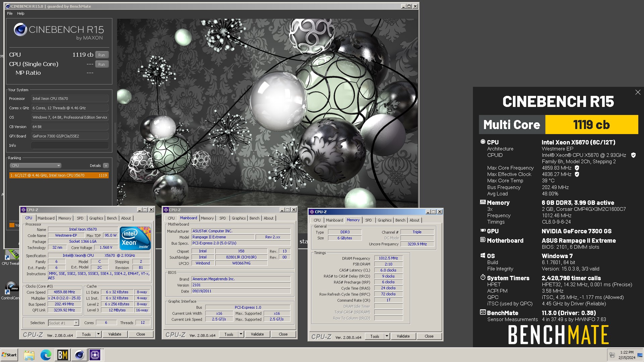644x362 pixels.
Task: Click the Start button
Action: tap(9, 355)
